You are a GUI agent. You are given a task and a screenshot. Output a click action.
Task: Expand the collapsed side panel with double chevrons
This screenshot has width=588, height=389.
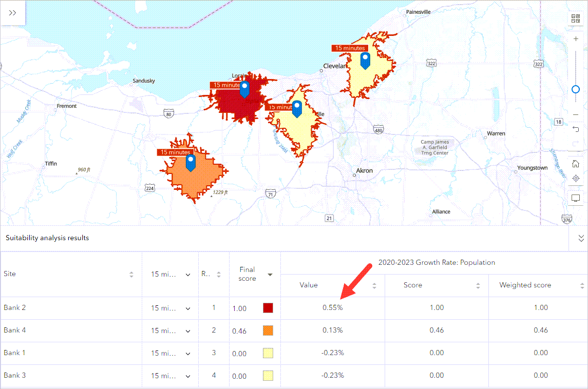(x=12, y=13)
